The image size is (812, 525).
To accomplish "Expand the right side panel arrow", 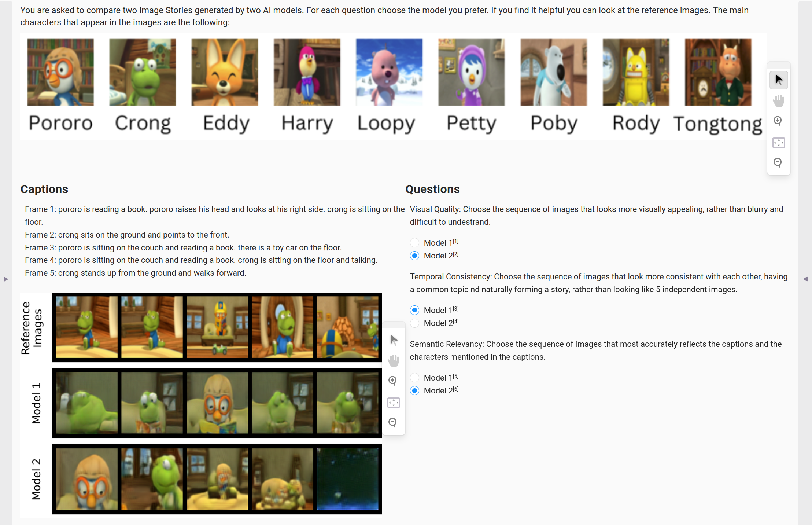I will (805, 279).
